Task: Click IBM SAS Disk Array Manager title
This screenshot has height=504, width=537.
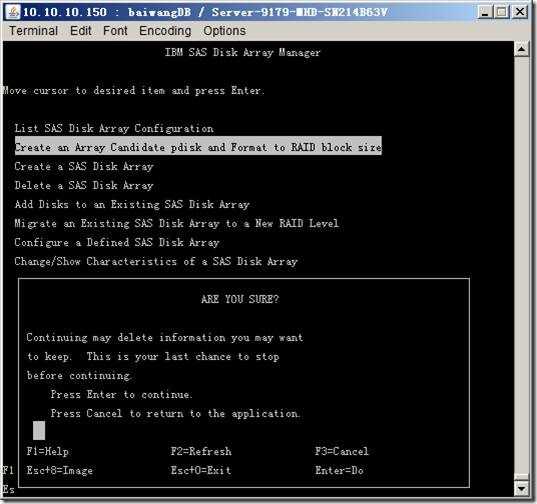Action: pyautogui.click(x=242, y=52)
